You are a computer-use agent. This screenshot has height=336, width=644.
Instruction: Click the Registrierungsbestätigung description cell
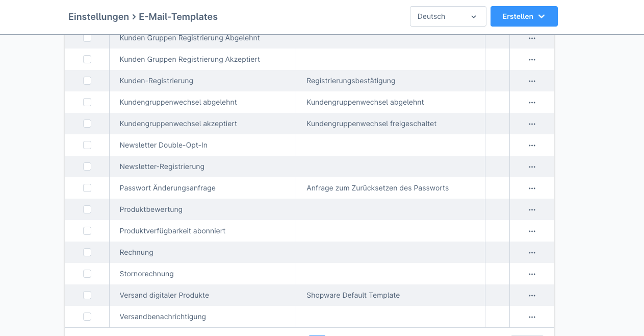tap(351, 81)
